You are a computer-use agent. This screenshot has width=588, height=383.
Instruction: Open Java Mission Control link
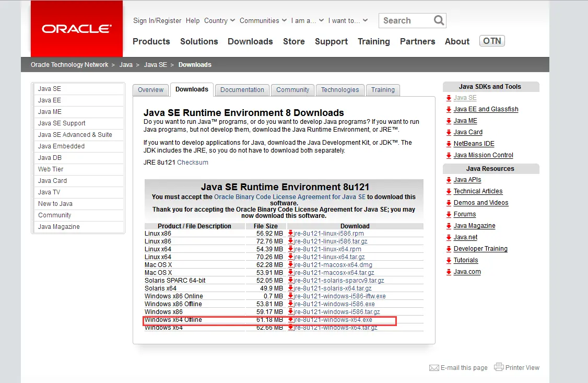click(483, 155)
